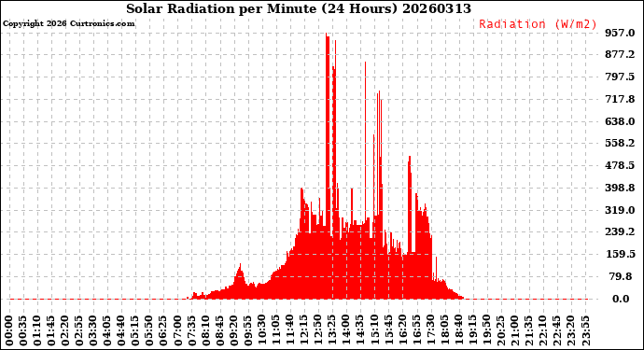Click the 18:05 time label on x-axis
644x350 pixels.
(444, 331)
